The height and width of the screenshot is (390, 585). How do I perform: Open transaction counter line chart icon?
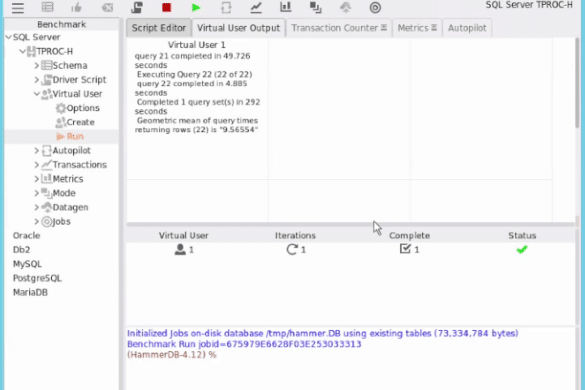[x=256, y=7]
